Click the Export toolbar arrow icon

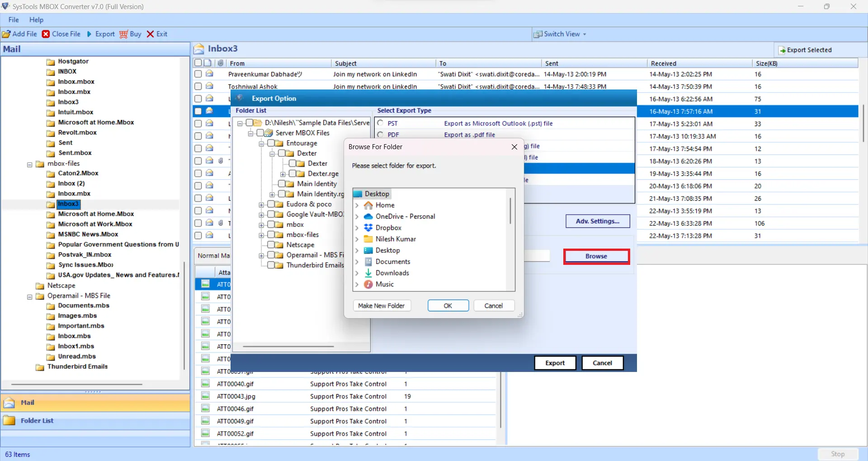point(89,34)
